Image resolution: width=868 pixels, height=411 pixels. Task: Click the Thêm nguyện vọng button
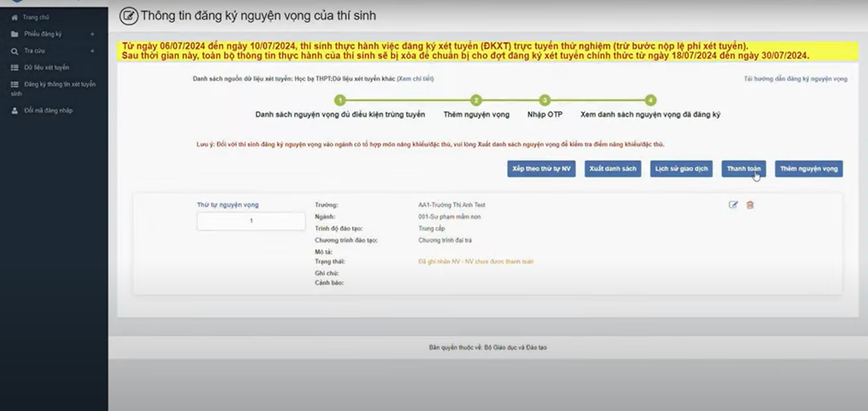(809, 168)
